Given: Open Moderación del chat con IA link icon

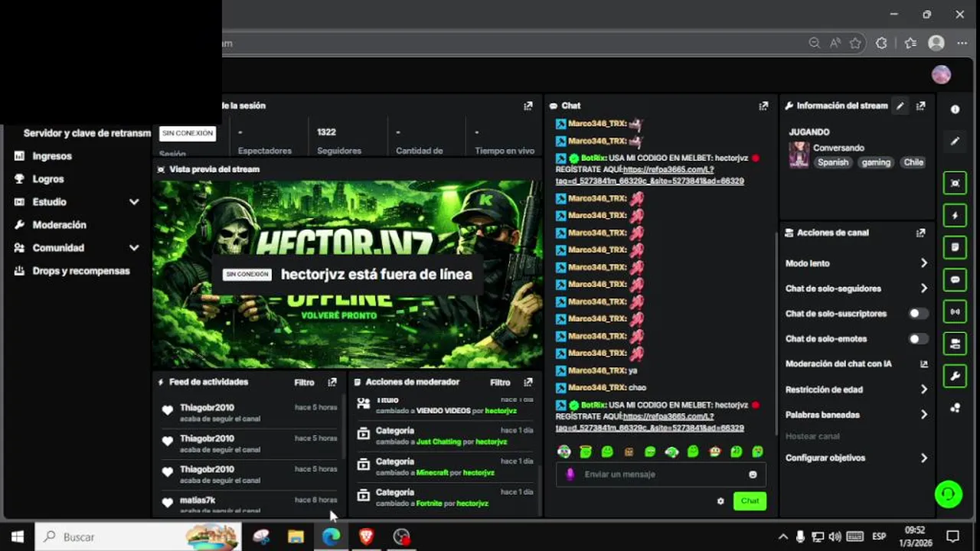Looking at the screenshot, I should point(924,364).
